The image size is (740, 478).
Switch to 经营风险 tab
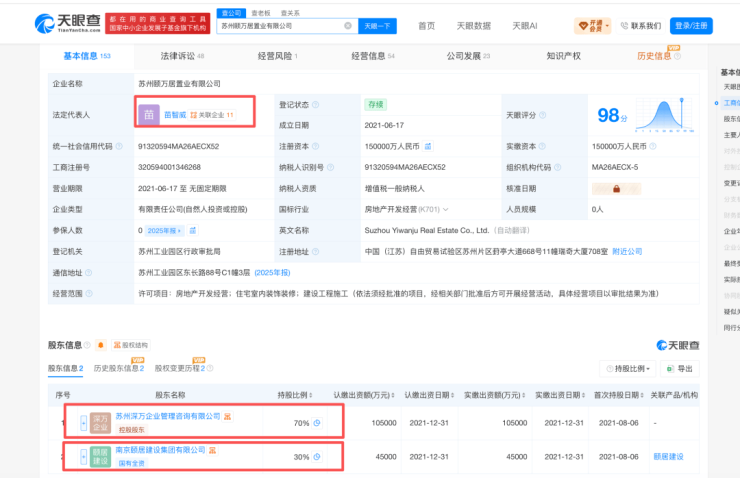278,56
